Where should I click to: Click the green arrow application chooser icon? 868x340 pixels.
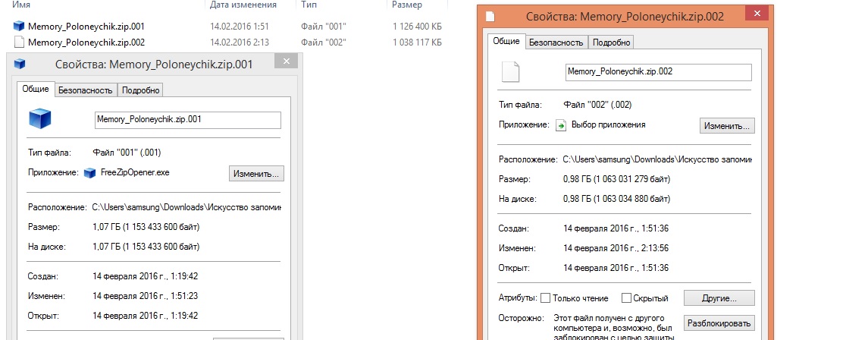tap(561, 125)
